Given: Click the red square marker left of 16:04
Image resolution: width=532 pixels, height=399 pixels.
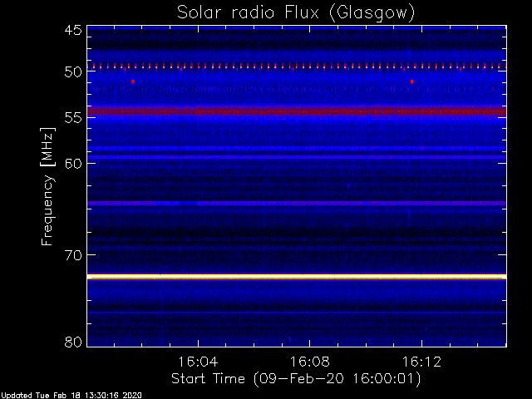Looking at the screenshot, I should pyautogui.click(x=133, y=81).
